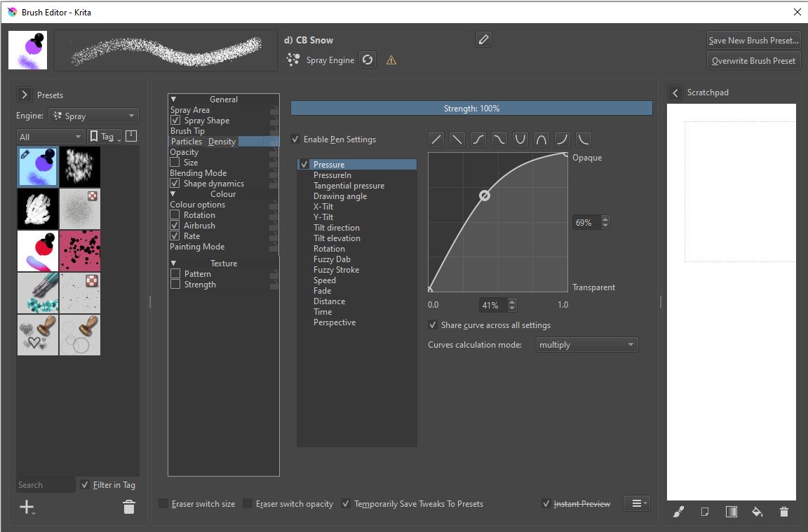Select the U-shaped curve preset
The width and height of the screenshot is (808, 532).
click(x=520, y=139)
